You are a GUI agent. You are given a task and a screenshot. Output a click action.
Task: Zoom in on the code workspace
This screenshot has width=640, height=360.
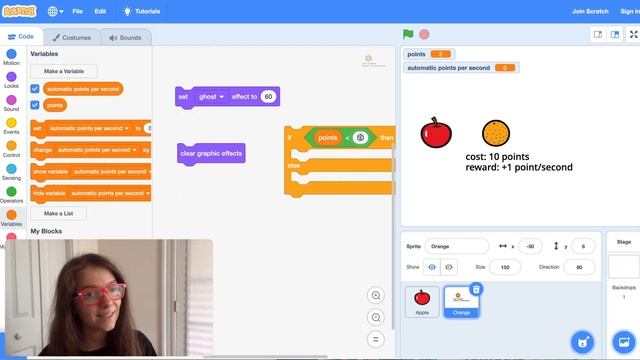coord(376,295)
